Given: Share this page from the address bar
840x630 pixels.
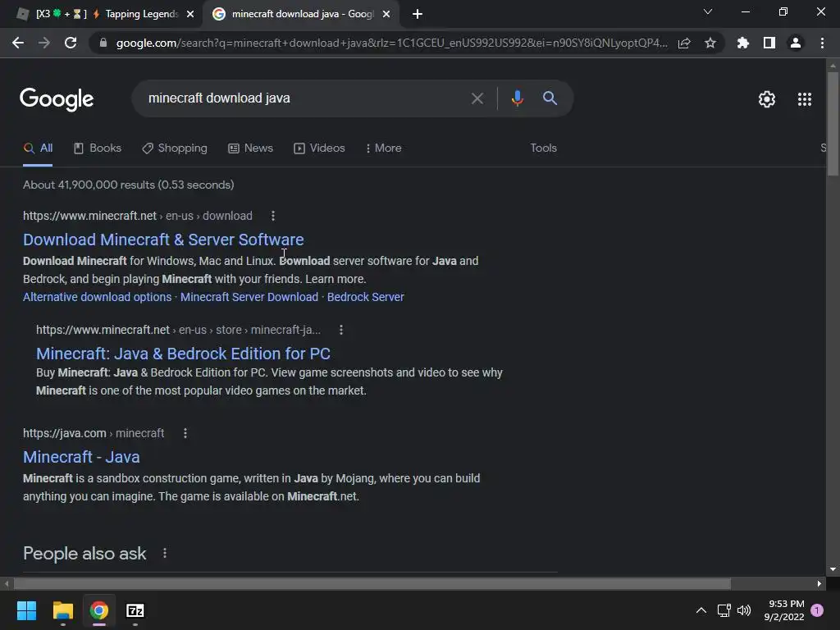Looking at the screenshot, I should 684,43.
